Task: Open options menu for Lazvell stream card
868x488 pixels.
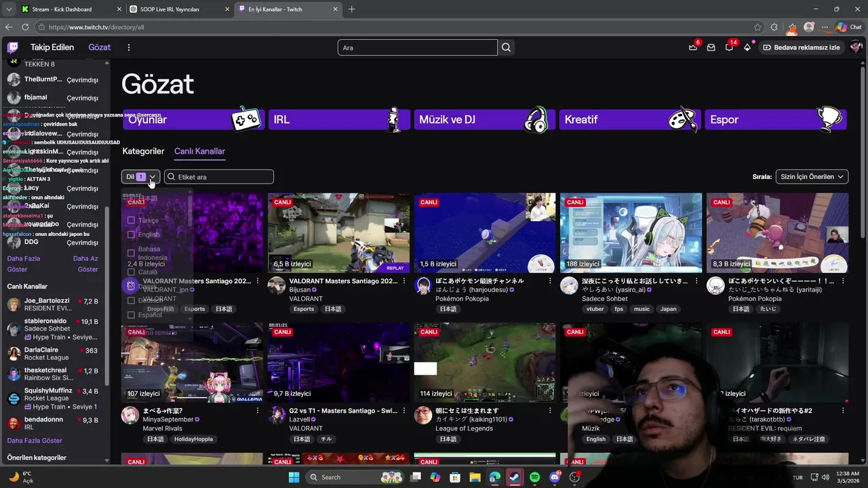Action: [x=403, y=411]
